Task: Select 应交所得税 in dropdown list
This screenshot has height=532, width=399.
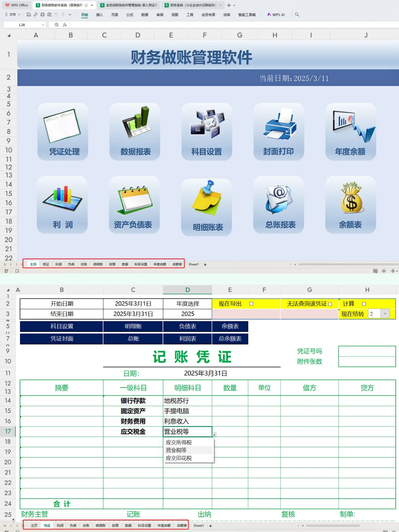Action: coord(189,442)
